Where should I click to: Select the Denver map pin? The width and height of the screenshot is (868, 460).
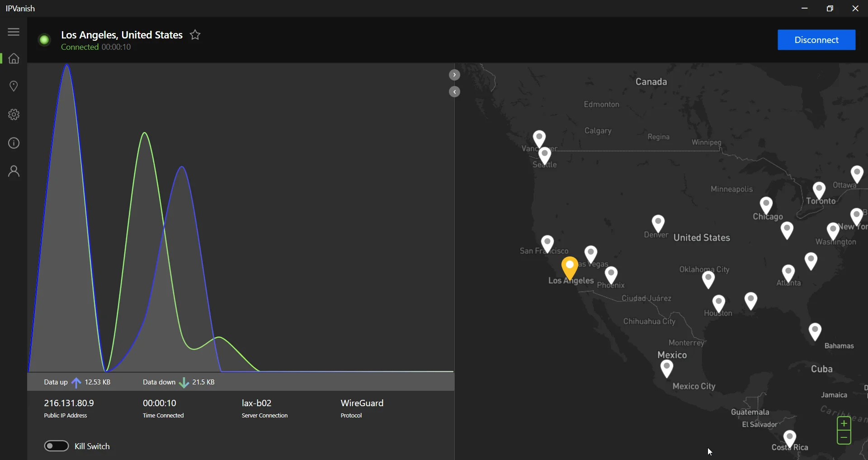[x=658, y=223]
